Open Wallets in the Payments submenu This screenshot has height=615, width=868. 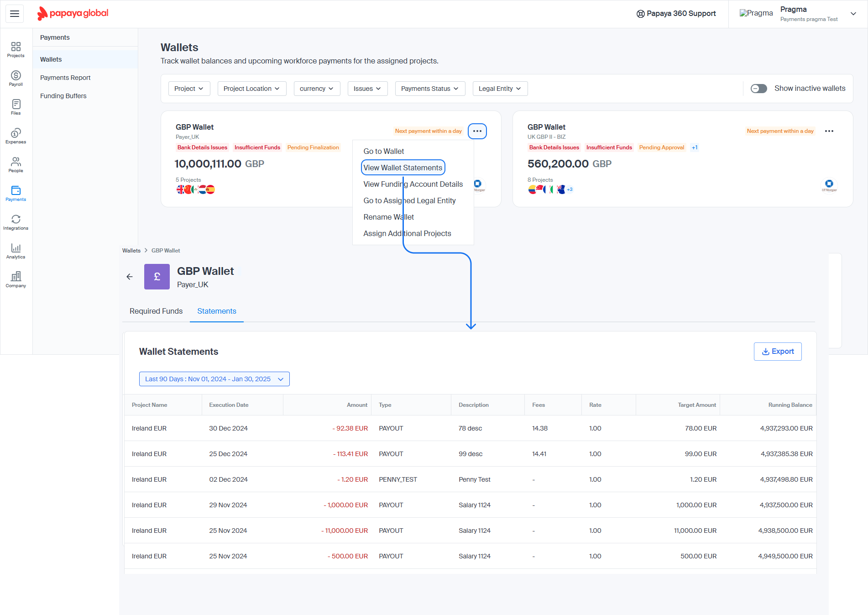click(85, 59)
